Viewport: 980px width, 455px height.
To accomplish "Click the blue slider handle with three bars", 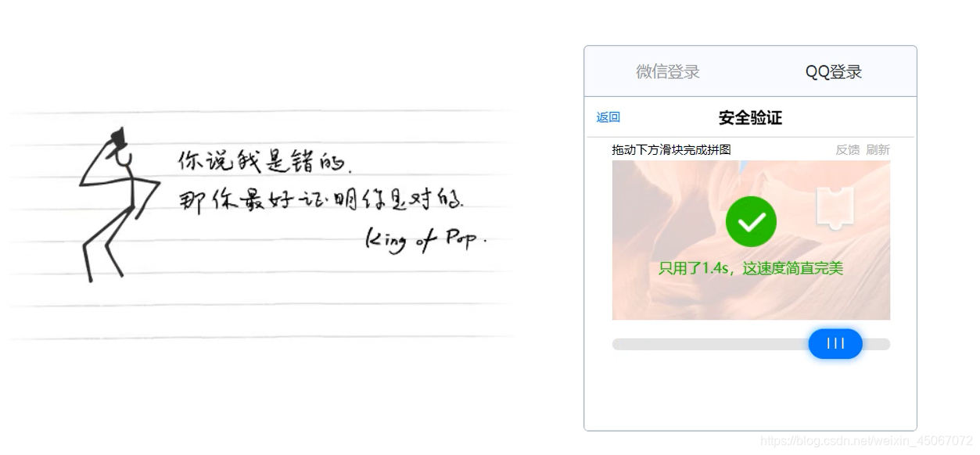I will click(x=835, y=344).
